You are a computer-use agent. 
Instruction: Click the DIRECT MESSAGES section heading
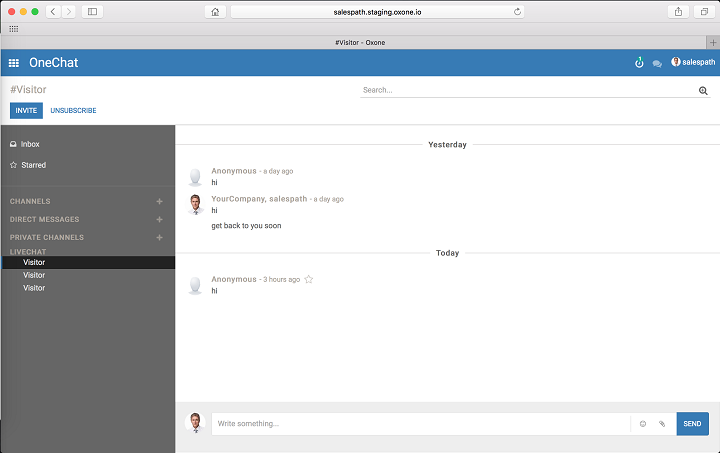(45, 219)
